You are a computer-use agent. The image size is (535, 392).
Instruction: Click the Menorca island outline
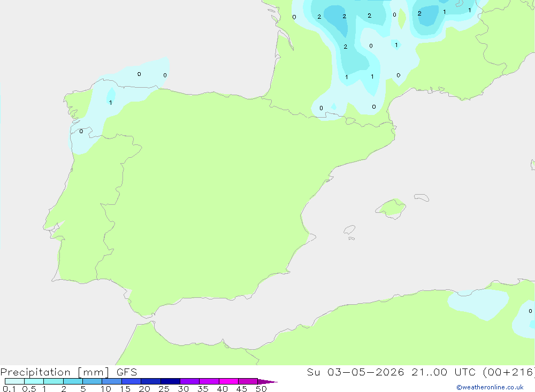pyautogui.click(x=422, y=197)
